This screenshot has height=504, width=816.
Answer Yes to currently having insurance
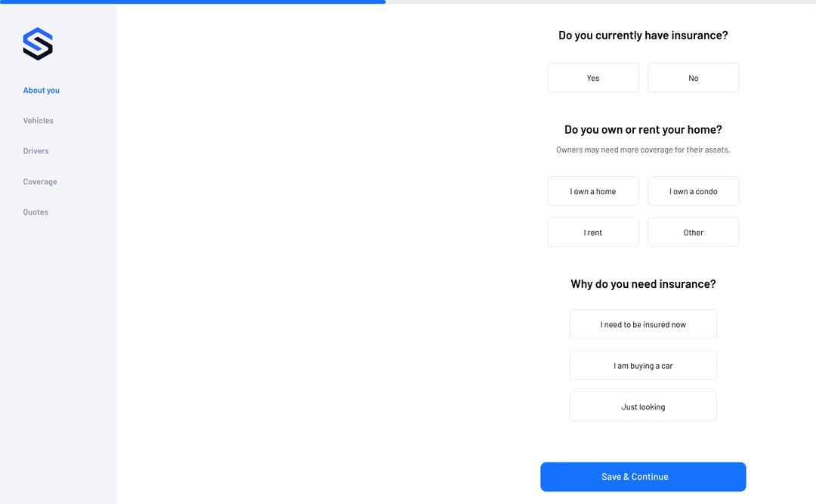(593, 77)
